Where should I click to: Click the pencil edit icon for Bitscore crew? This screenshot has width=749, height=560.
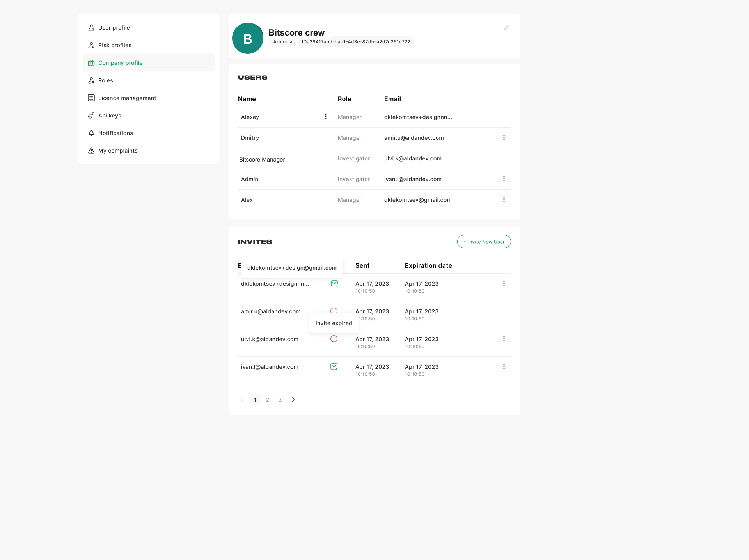[507, 27]
